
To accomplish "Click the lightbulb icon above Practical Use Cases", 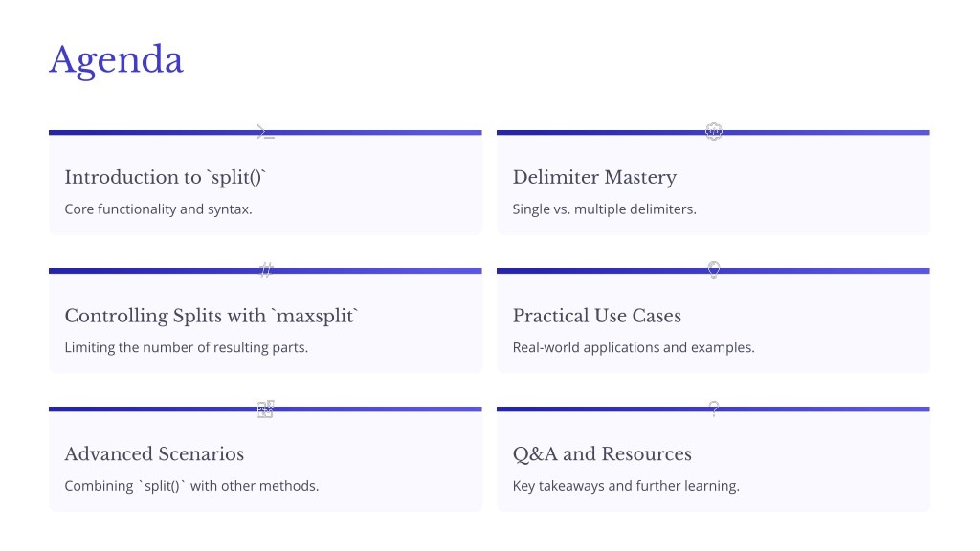I will pos(714,270).
